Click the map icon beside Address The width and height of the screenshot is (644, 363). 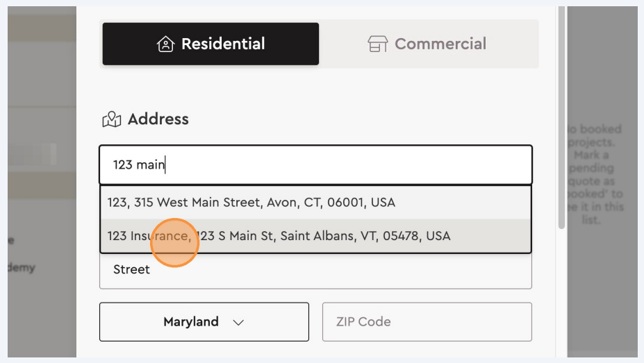112,119
